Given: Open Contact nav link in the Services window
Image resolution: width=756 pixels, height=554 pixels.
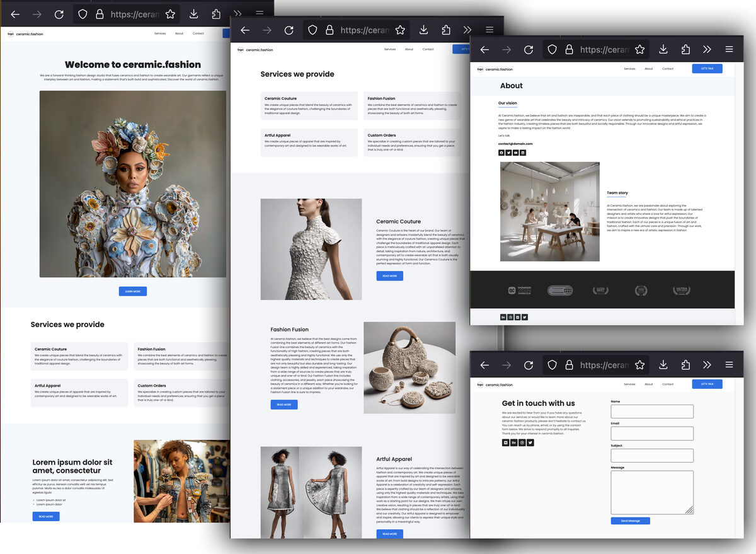Looking at the screenshot, I should pos(428,49).
